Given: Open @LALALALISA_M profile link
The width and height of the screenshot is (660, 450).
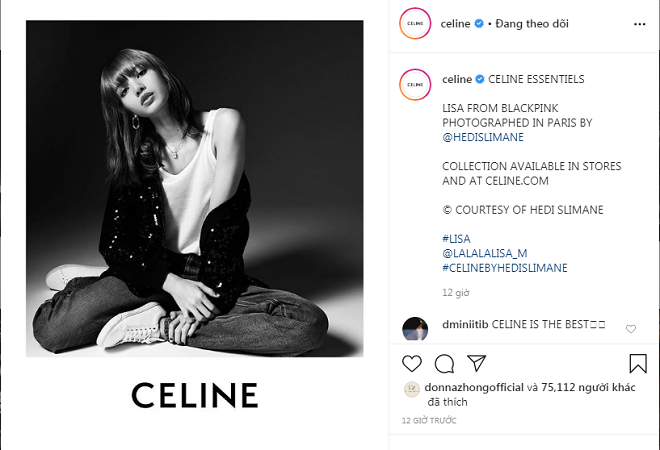Looking at the screenshot, I should (x=484, y=253).
